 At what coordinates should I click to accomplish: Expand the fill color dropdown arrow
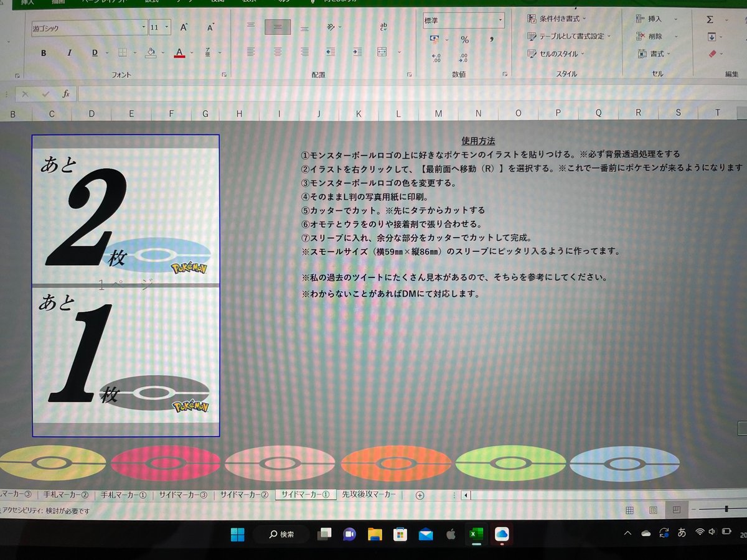pyautogui.click(x=164, y=53)
